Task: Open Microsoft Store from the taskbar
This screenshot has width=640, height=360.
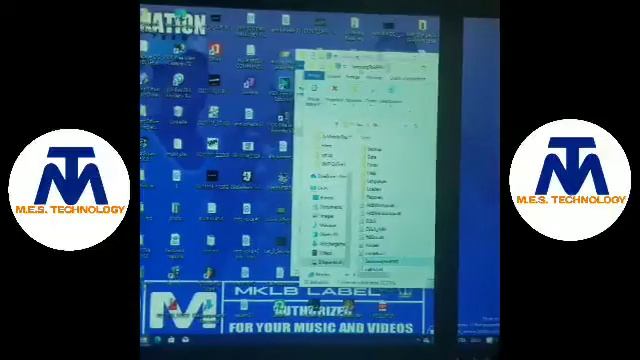Action: coord(171,340)
